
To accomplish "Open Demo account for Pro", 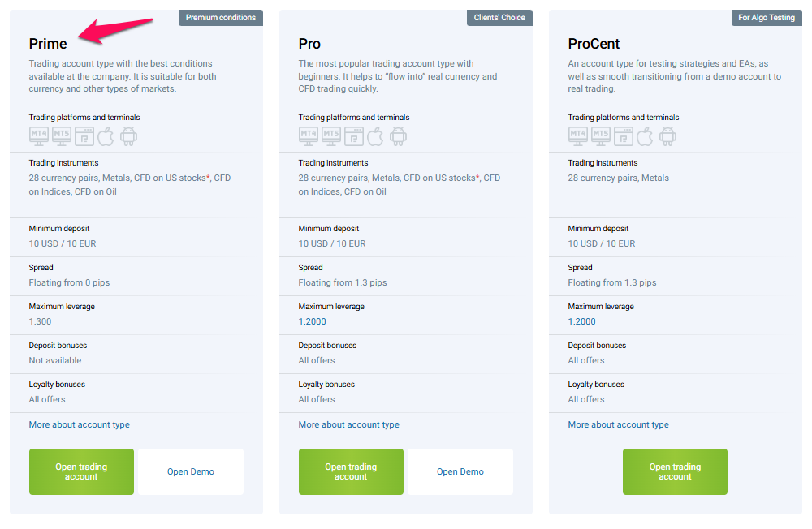I will pyautogui.click(x=460, y=471).
